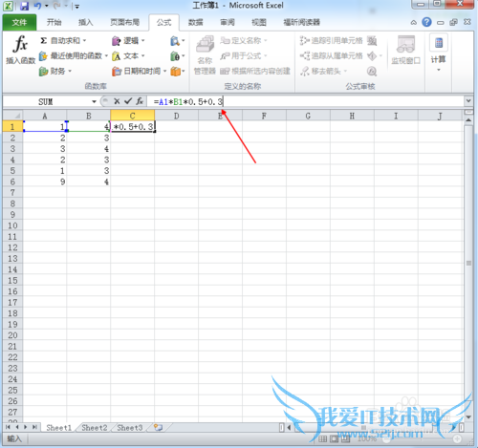Open the Customize Quick Access Toolbar dropdown
The image size is (478, 448).
[76, 6]
